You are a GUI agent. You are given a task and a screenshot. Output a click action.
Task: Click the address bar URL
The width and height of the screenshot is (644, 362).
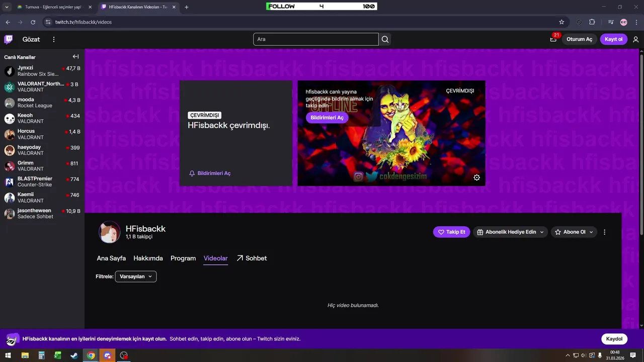(84, 22)
